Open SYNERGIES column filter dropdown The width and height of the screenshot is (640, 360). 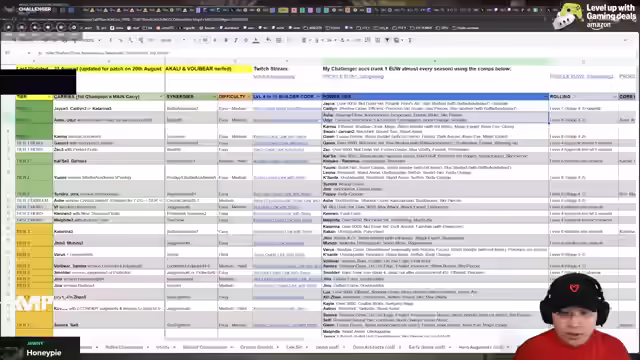tap(214, 97)
